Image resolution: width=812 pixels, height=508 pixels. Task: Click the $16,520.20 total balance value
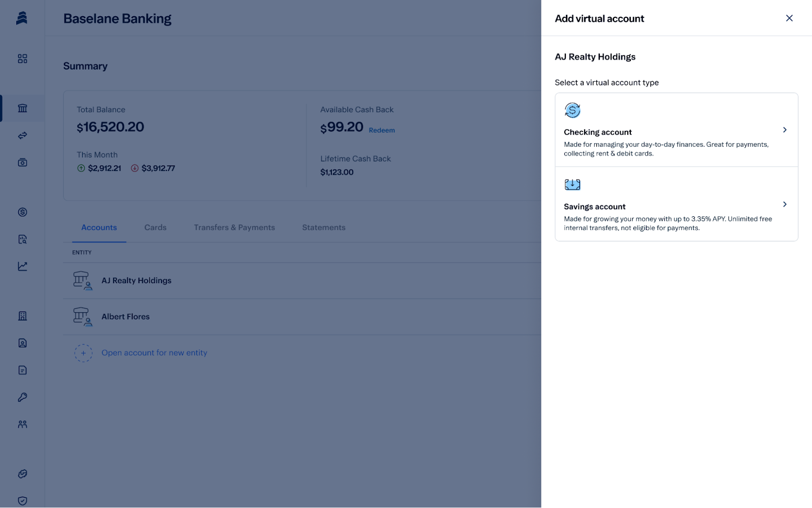[x=110, y=127]
